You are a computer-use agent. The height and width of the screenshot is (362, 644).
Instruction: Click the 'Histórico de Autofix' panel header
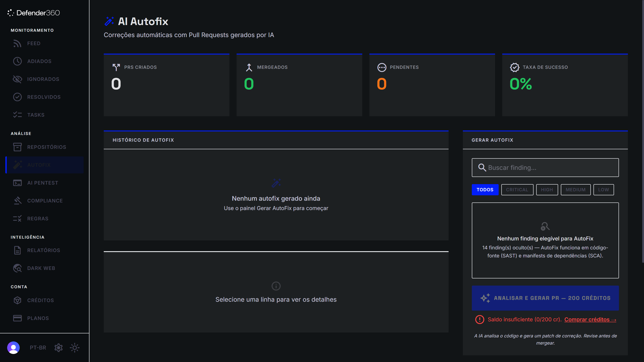[x=276, y=140]
